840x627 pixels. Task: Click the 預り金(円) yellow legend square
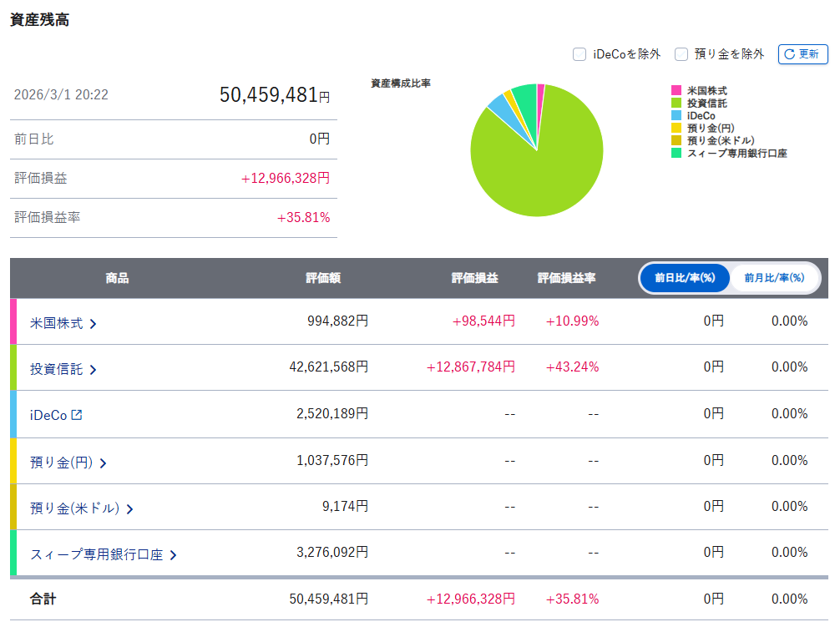pyautogui.click(x=676, y=128)
